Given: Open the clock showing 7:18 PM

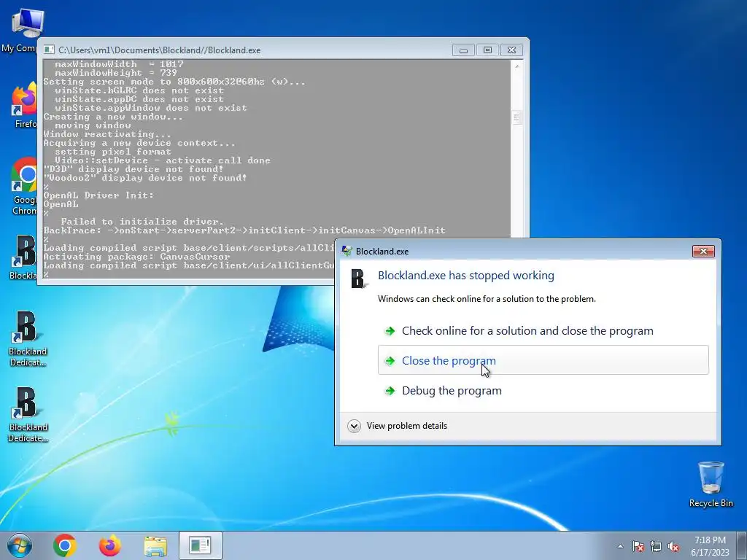Looking at the screenshot, I should pos(710,546).
